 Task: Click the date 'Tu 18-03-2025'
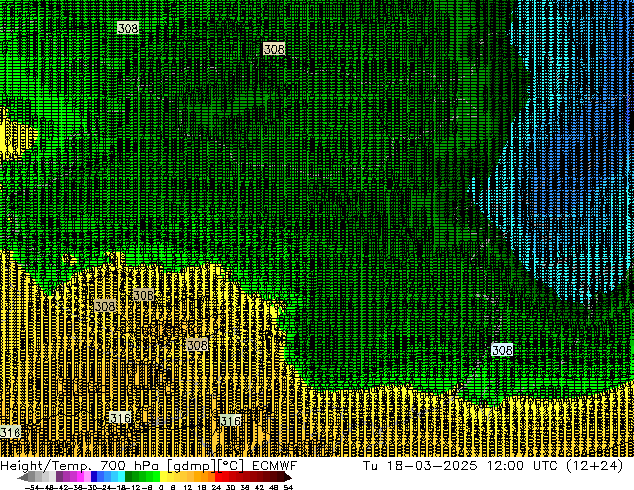420,466
